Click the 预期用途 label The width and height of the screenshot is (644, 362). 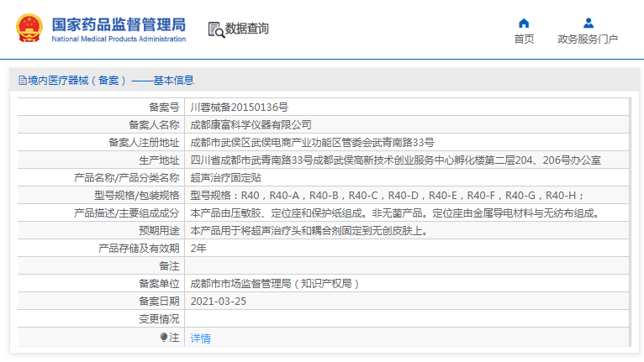[x=160, y=231]
